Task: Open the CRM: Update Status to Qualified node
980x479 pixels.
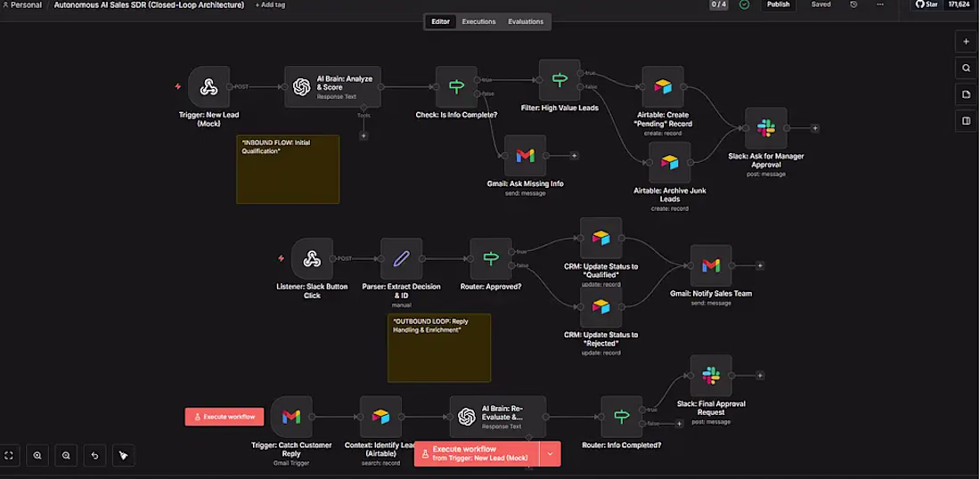Action: [600, 238]
